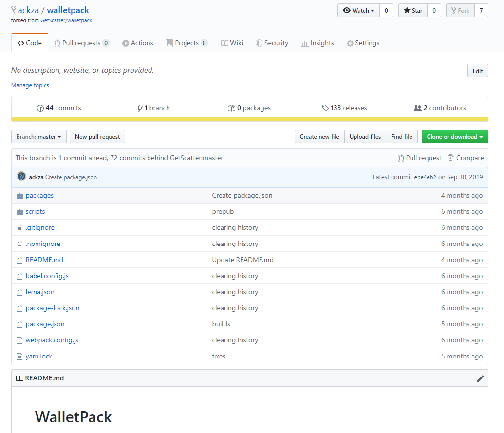Click the yarn.lock file icon
This screenshot has height=433, width=504.
[19, 357]
